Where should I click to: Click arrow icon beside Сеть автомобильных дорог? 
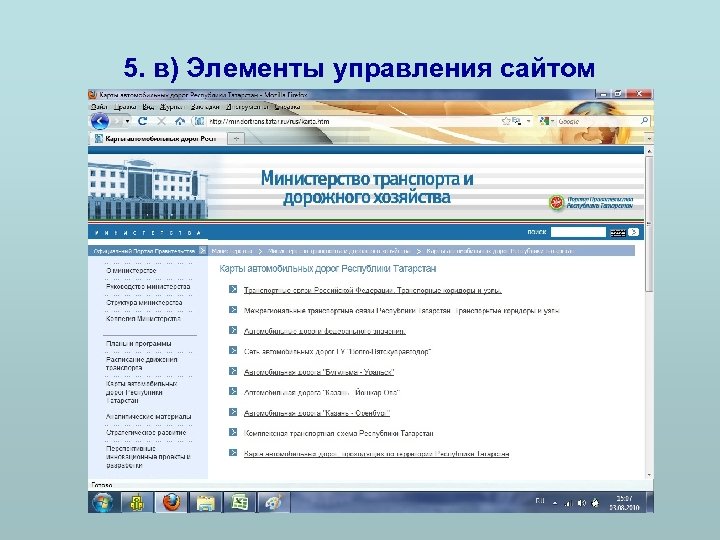click(233, 350)
